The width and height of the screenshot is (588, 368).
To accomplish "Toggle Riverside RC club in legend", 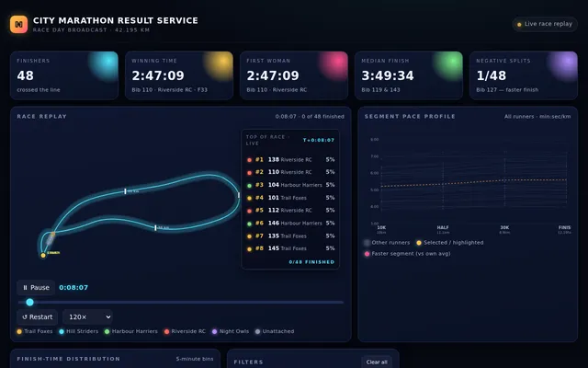I will click(185, 331).
